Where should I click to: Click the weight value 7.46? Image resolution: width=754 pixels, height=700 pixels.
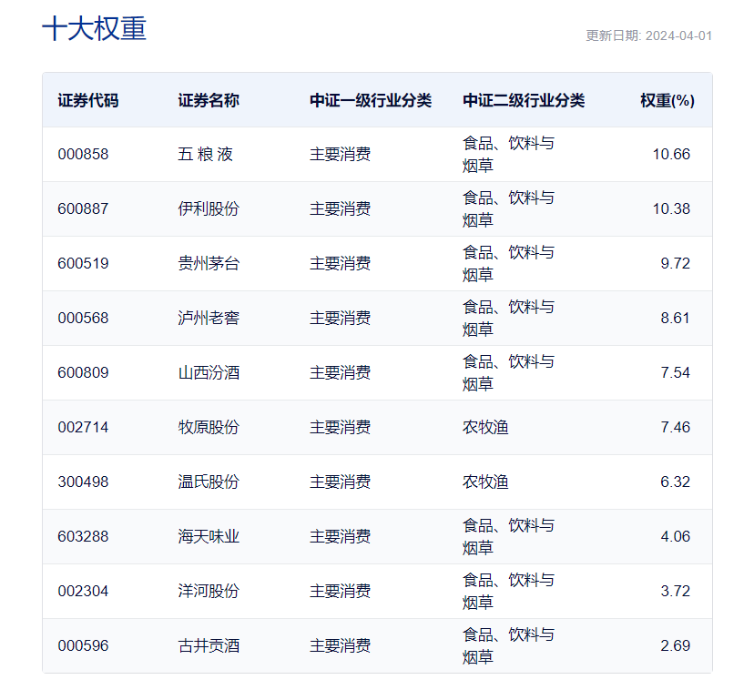coord(675,428)
